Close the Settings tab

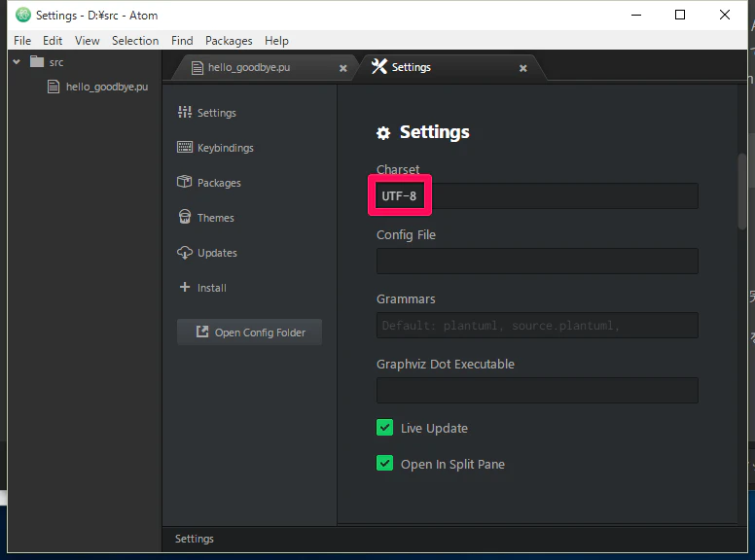pyautogui.click(x=522, y=68)
